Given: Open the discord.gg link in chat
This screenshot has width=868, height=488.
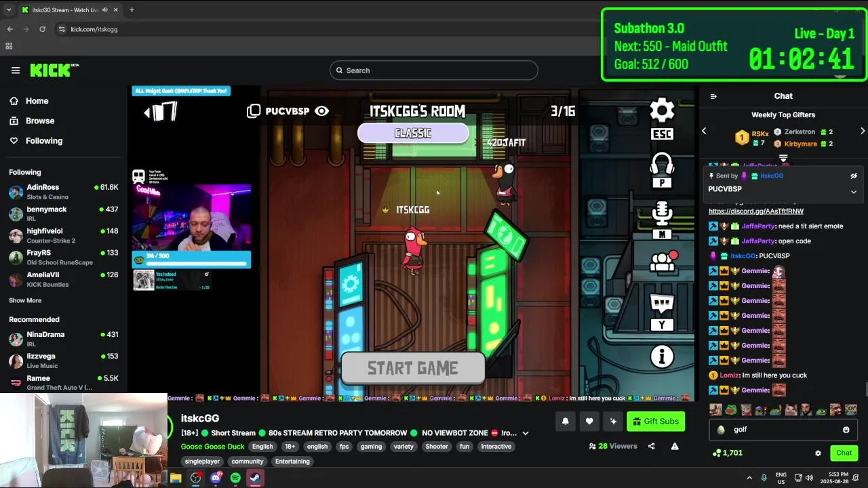Looking at the screenshot, I should pos(756,211).
